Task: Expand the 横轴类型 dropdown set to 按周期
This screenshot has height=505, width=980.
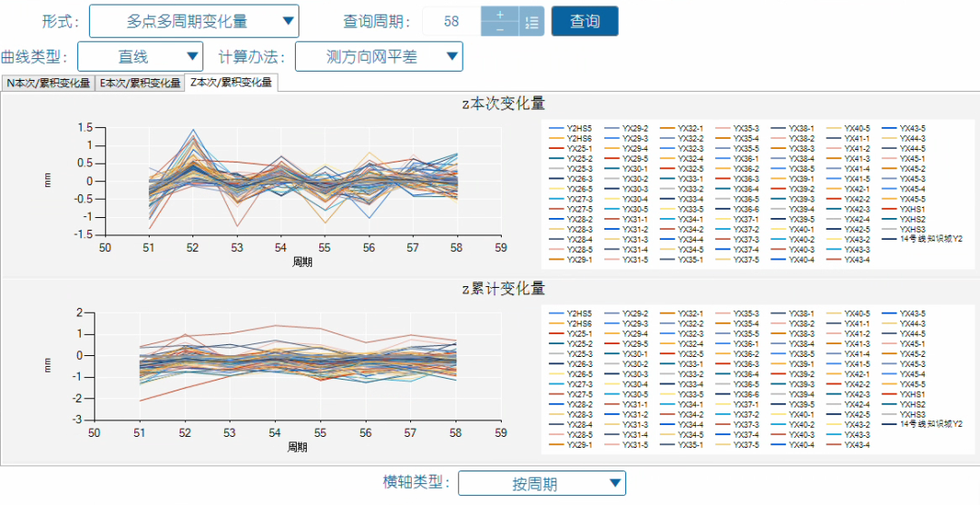Action: 542,483
